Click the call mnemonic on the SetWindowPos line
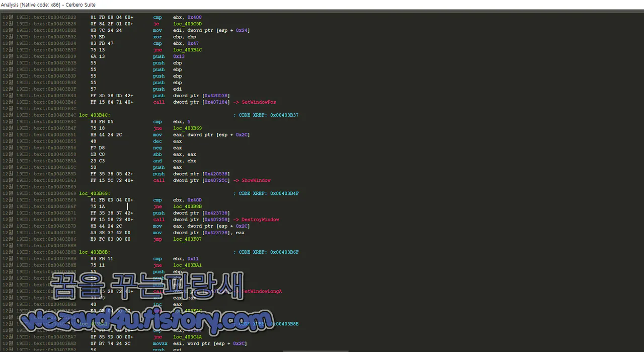Image resolution: width=644 pixels, height=352 pixels. point(158,102)
